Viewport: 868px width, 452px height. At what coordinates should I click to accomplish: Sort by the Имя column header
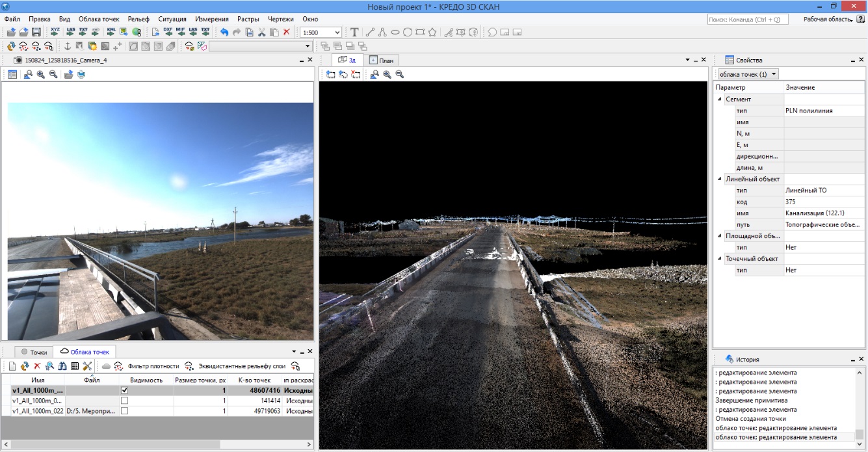(38, 380)
